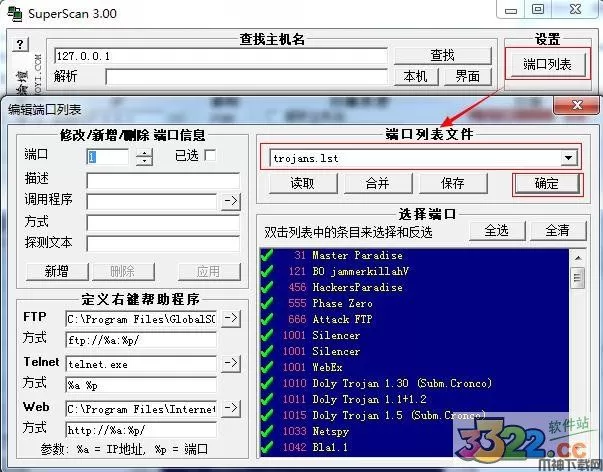Screen dimensions: 603x472
Task: Click port list scrollbar up arrow
Action: (x=578, y=257)
